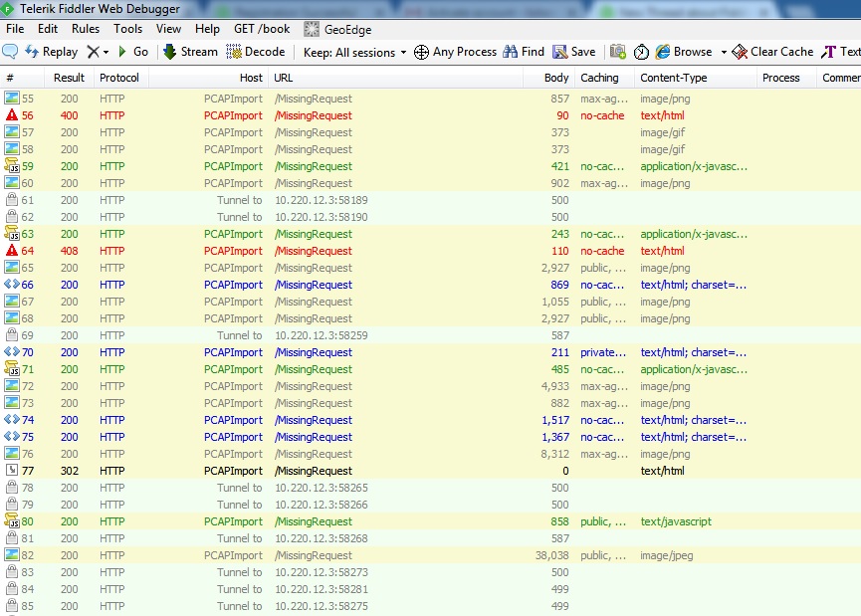The height and width of the screenshot is (616, 861).
Task: Select the 10.220.12.3:58259 tunnel URL
Action: tap(322, 335)
